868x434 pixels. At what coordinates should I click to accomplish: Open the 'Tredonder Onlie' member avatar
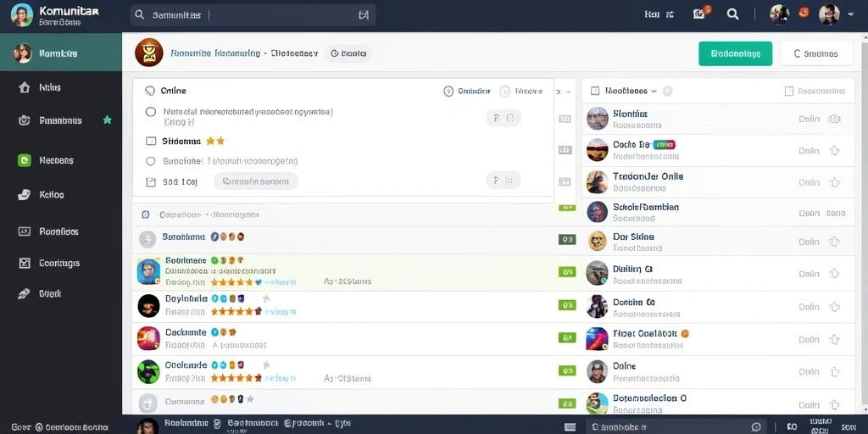pos(598,181)
